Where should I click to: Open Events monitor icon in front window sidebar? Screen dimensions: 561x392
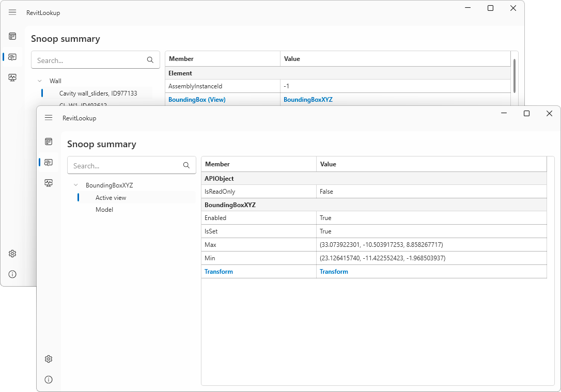click(49, 183)
